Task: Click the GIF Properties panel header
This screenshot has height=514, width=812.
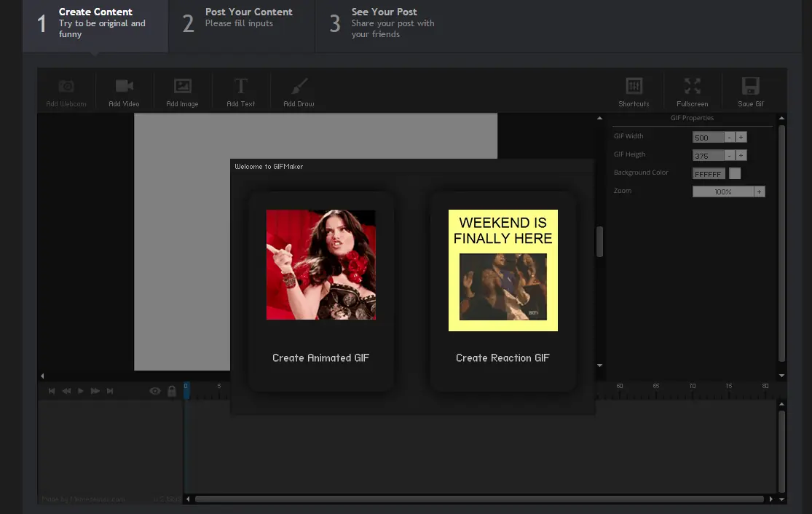Action: [693, 118]
